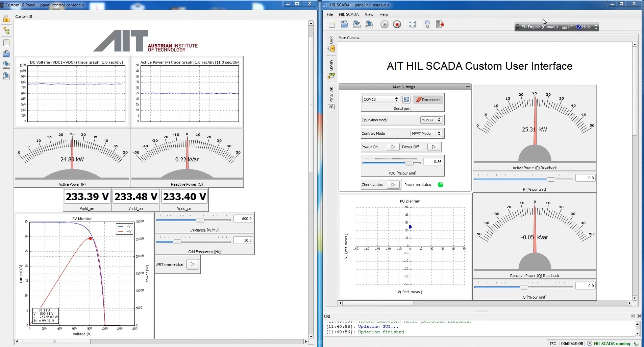
Task: Open the Library icon in HIL SCADA sidebar
Action: [x=331, y=75]
